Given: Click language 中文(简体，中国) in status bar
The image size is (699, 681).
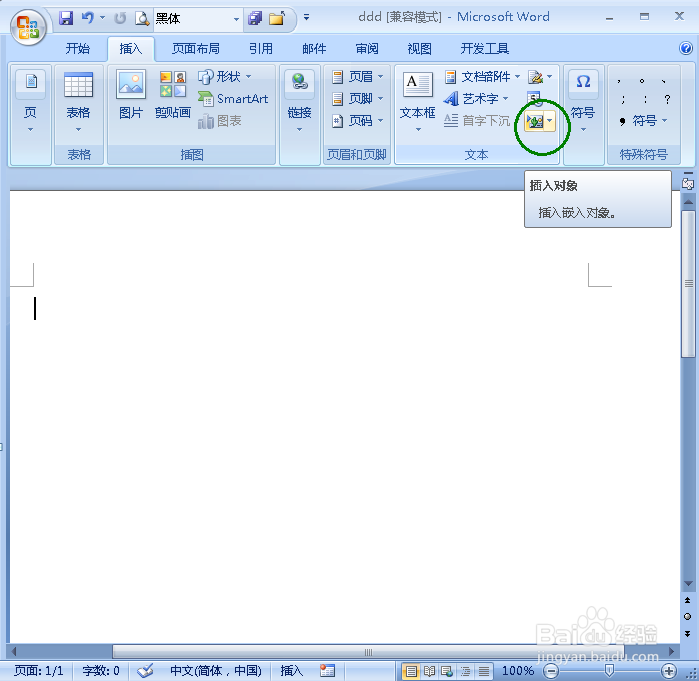Looking at the screenshot, I should [216, 671].
